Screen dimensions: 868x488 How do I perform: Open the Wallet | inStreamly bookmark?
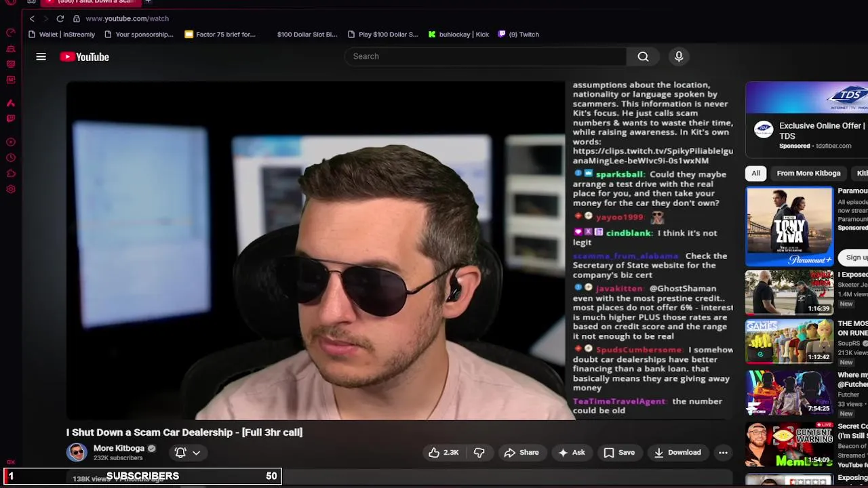(62, 34)
